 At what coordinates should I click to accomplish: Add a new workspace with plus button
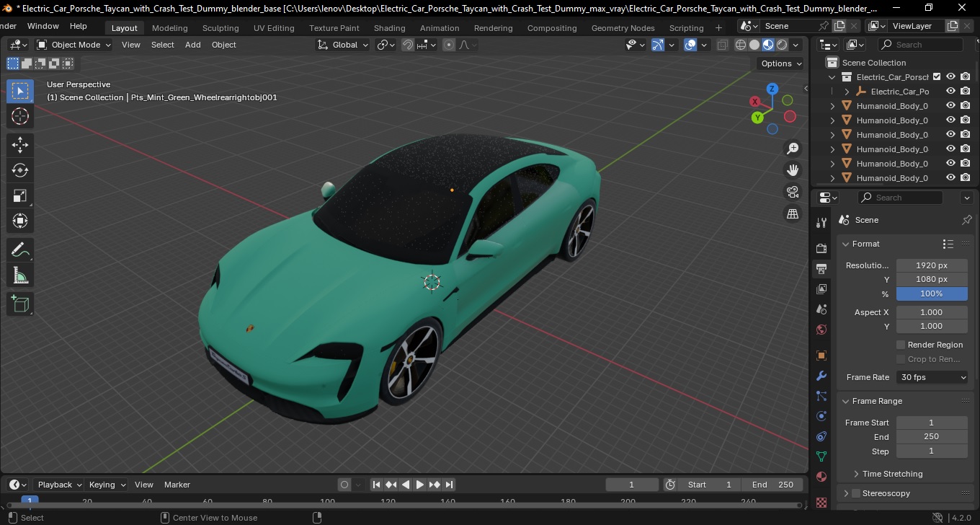click(x=718, y=28)
